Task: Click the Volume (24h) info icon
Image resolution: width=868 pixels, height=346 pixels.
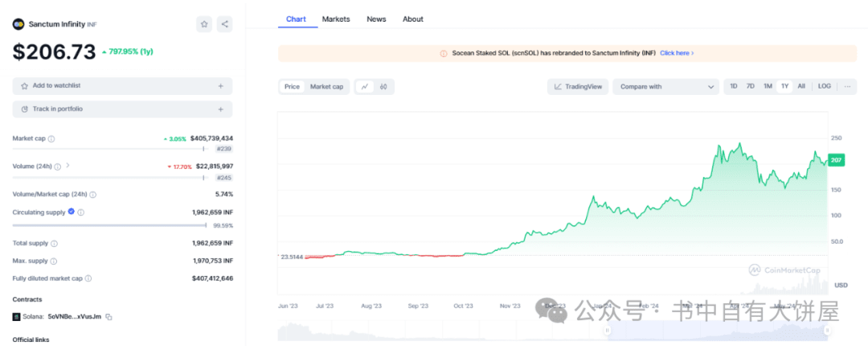Action: coord(58,166)
